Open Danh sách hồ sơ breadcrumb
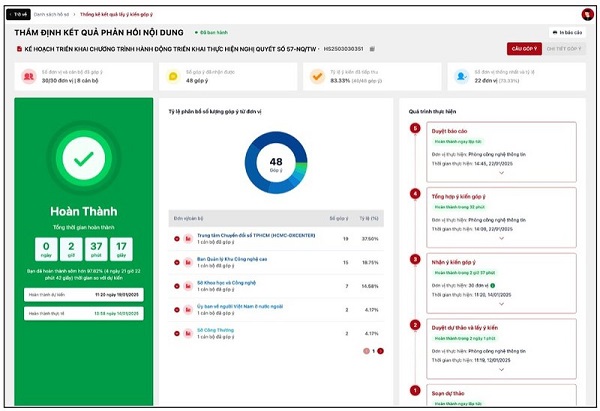The height and width of the screenshot is (411, 600). (51, 15)
